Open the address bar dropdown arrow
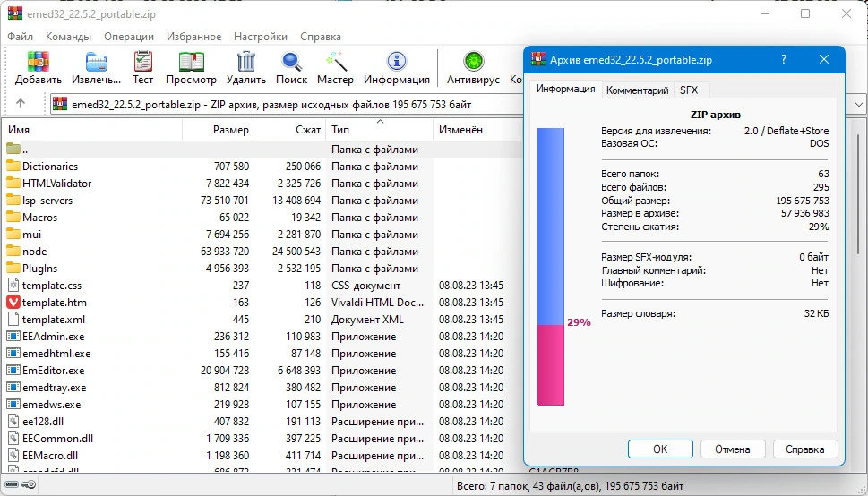868x496 pixels. (858, 104)
